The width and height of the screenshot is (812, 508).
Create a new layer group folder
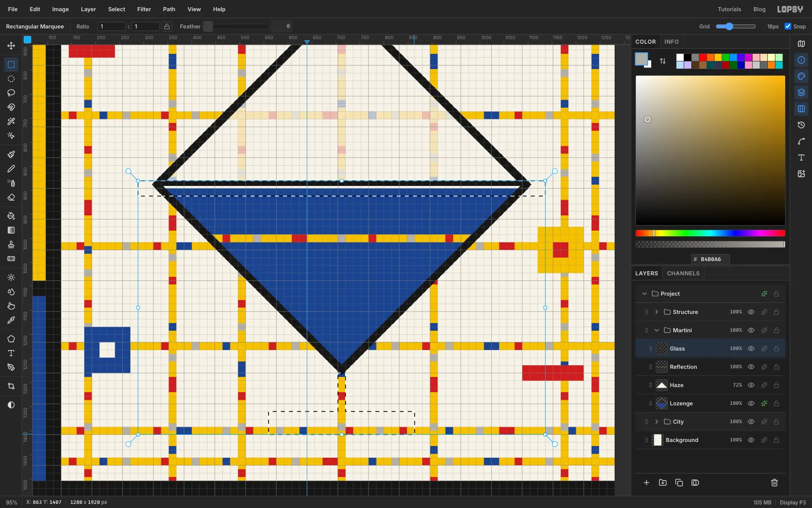pyautogui.click(x=663, y=483)
